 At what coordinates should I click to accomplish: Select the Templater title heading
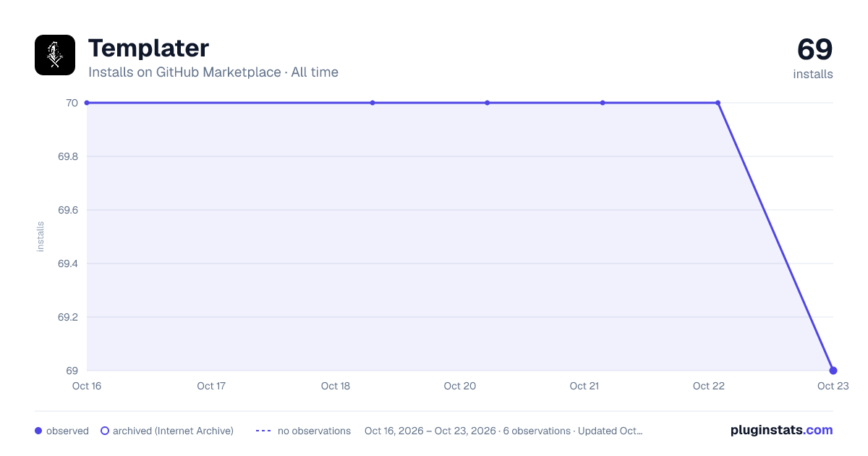tap(148, 48)
